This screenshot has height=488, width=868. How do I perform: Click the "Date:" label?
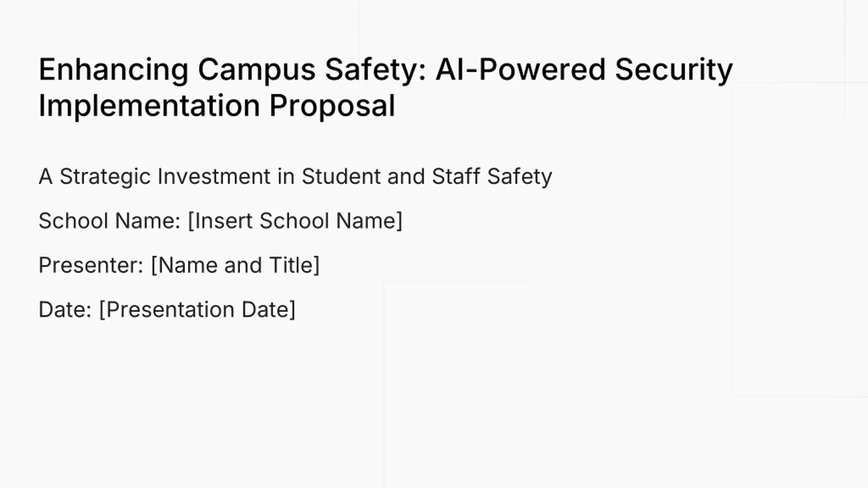[x=65, y=309]
